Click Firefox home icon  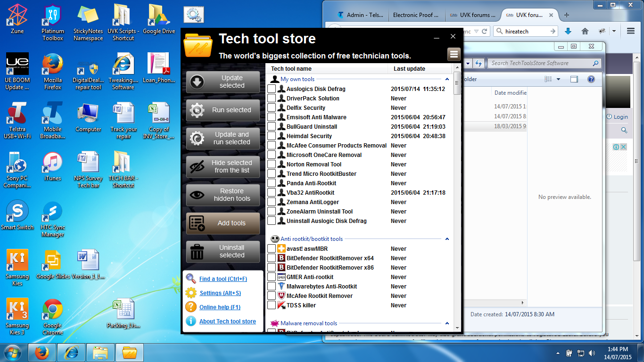[585, 31]
